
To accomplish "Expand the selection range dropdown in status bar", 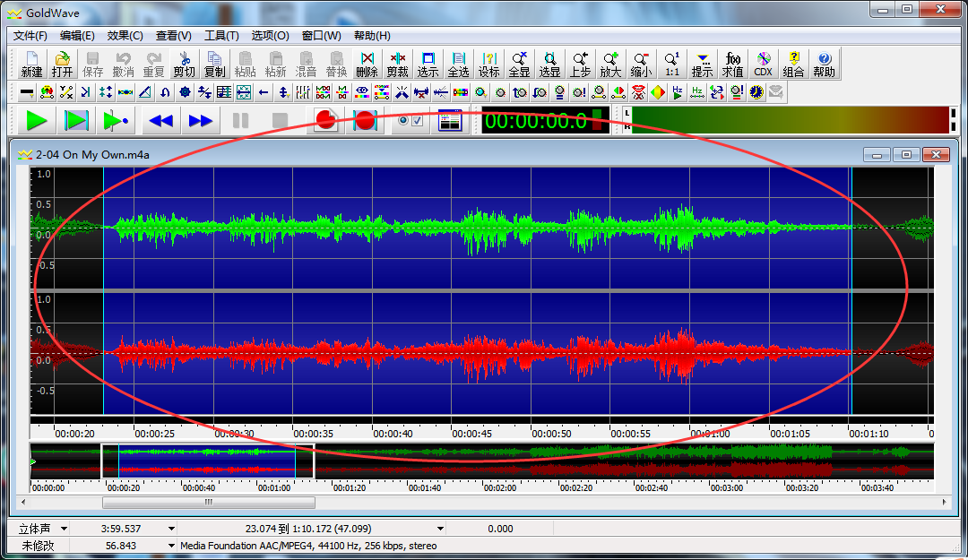I will coord(440,529).
